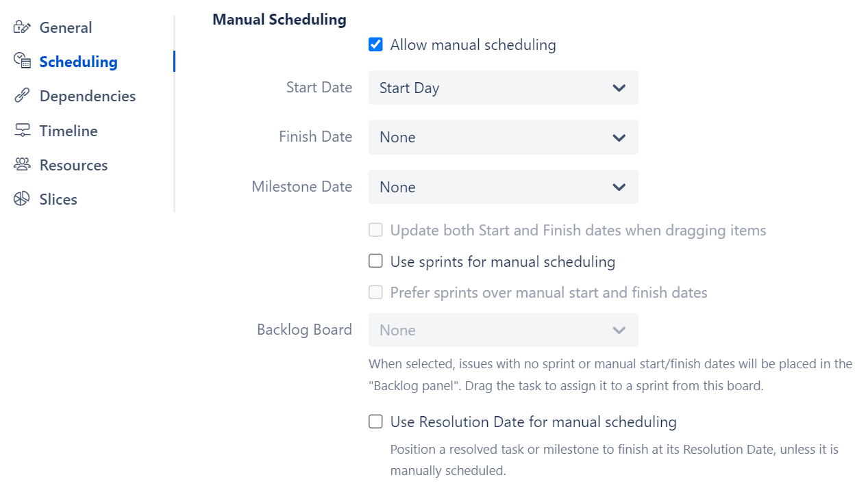Switch to the Dependencies section
This screenshot has height=488, width=868.
88,96
